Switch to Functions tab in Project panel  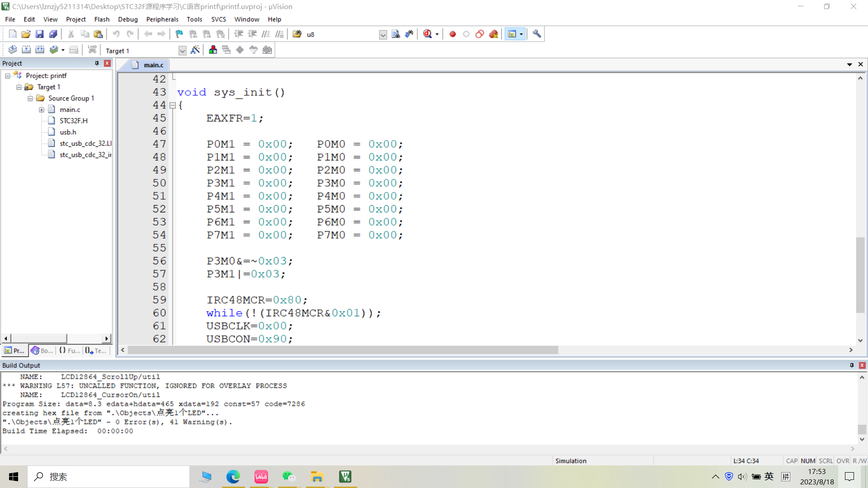69,351
